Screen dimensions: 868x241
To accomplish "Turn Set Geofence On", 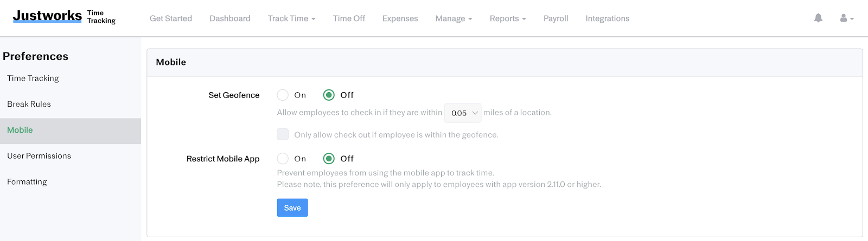I will 283,95.
